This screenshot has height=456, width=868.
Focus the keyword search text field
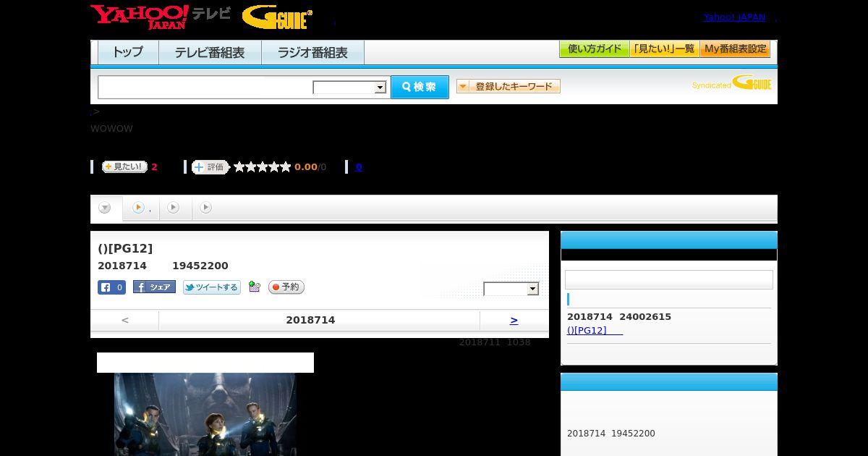pos(205,87)
